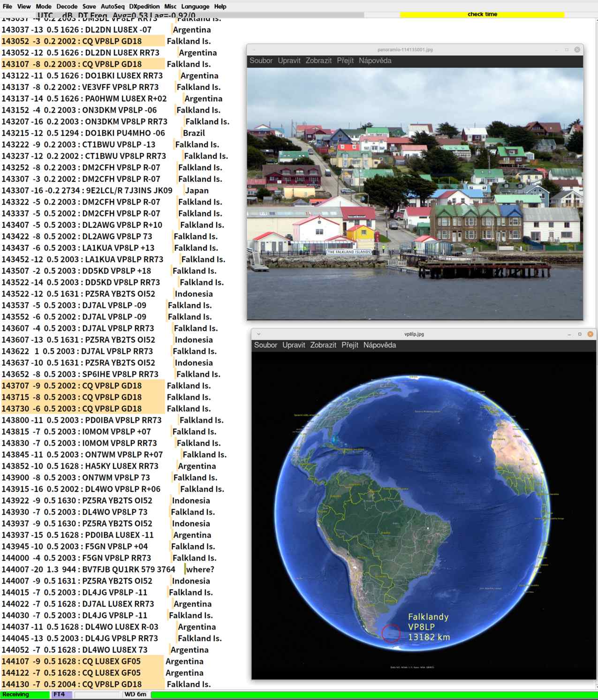Minimize the vp8lp.jpg viewer window
The image size is (598, 700).
tap(569, 334)
